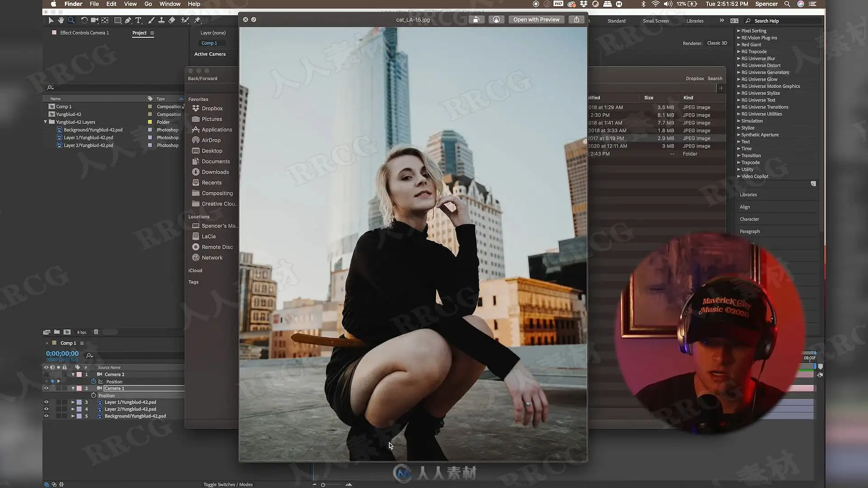Expand the Pixel Sorting effects category
The height and width of the screenshot is (488, 868).
(739, 31)
